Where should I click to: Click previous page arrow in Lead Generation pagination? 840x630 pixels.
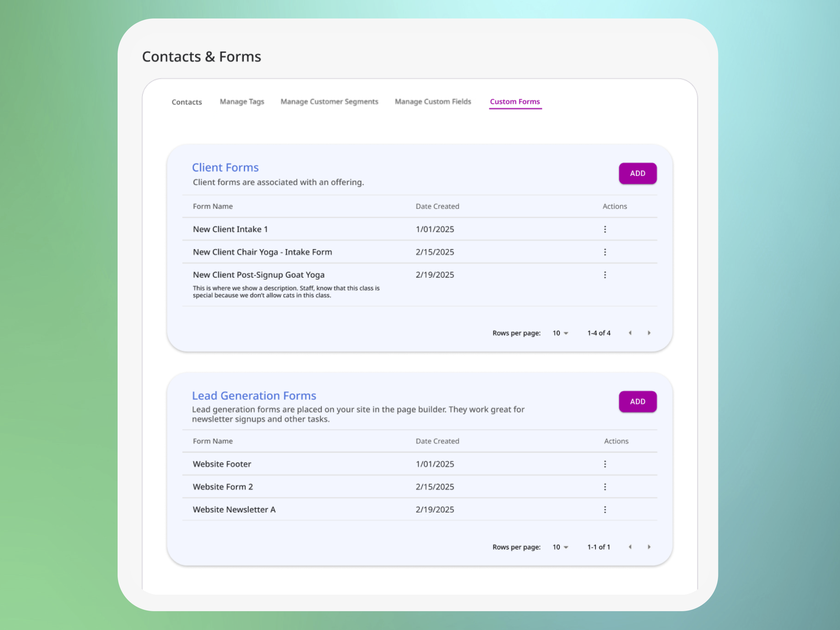[x=630, y=547]
